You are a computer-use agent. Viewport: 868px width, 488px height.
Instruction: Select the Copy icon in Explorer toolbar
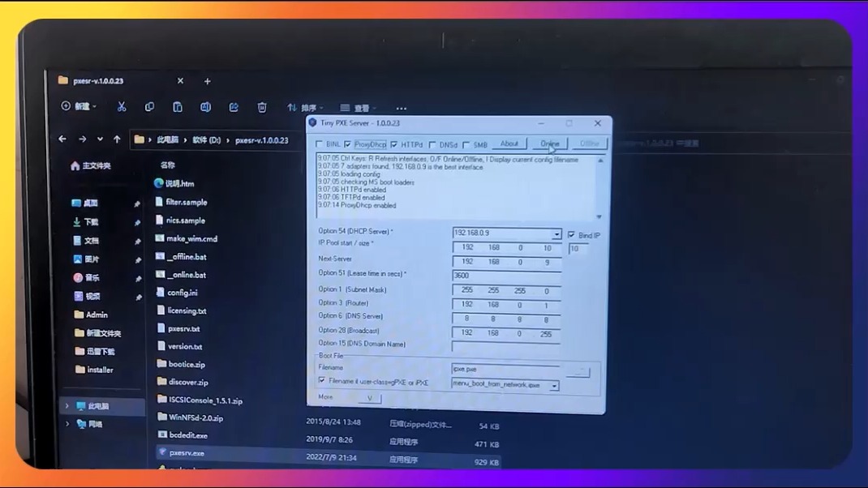click(149, 106)
